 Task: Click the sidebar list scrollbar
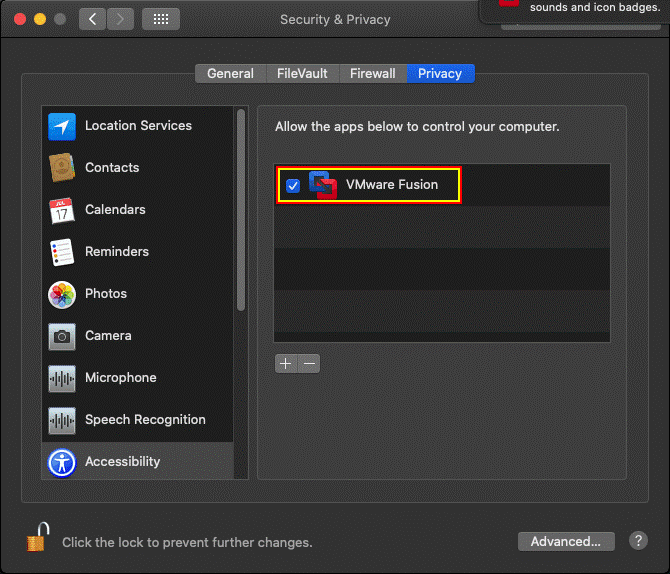click(240, 210)
